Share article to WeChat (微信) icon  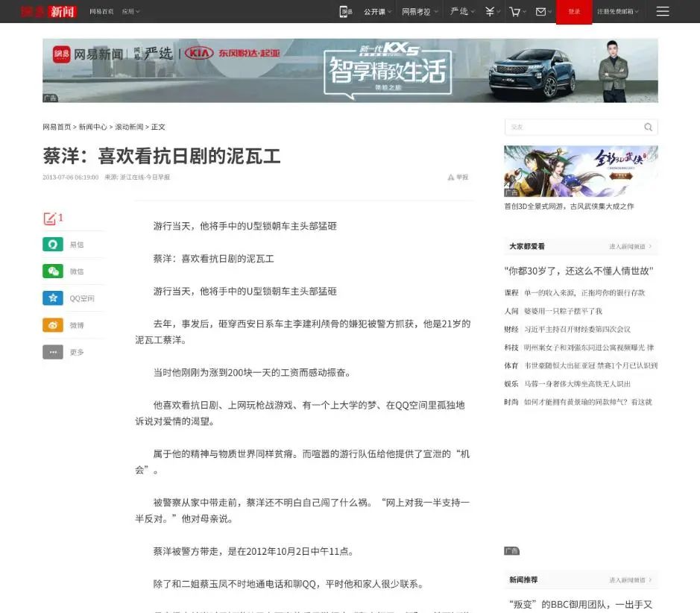click(52, 271)
